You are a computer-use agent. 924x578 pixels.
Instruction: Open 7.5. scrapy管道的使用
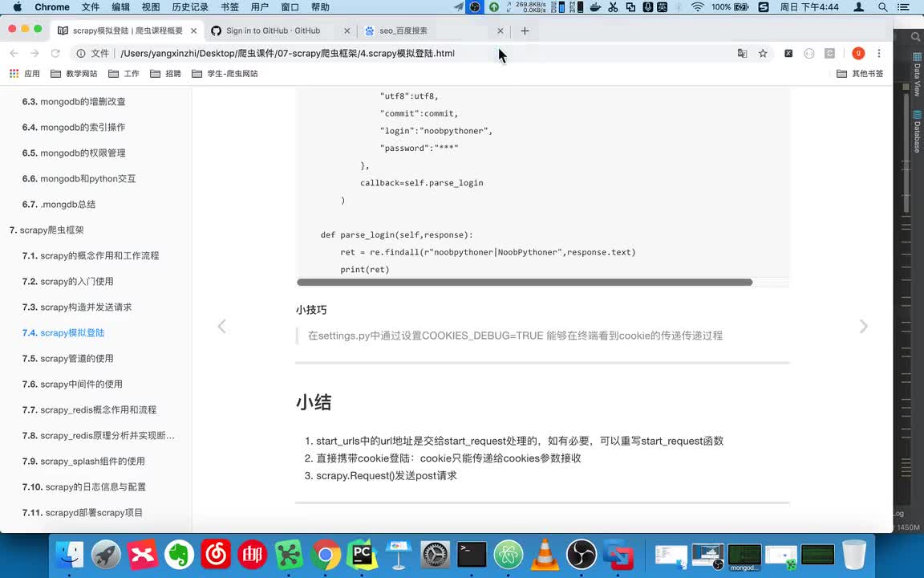[x=67, y=359]
